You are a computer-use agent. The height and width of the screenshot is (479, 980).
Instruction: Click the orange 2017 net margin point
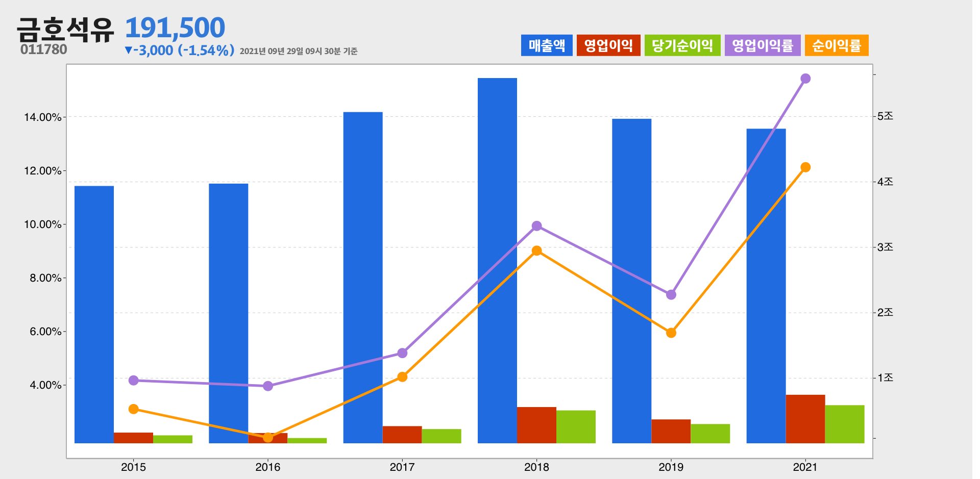coord(402,377)
